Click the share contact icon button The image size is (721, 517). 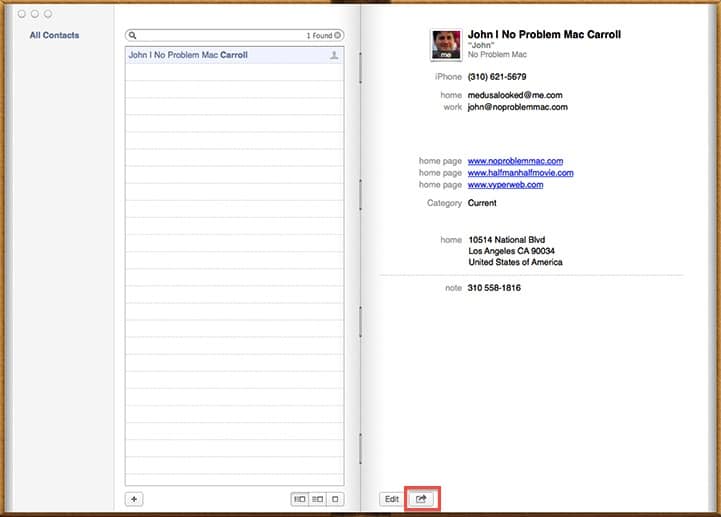(421, 499)
